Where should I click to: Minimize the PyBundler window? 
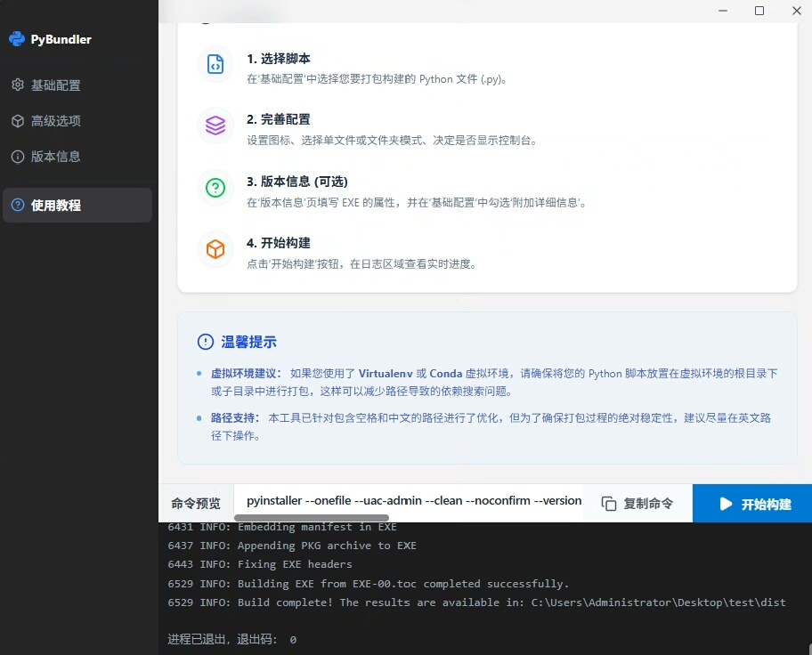(x=723, y=11)
